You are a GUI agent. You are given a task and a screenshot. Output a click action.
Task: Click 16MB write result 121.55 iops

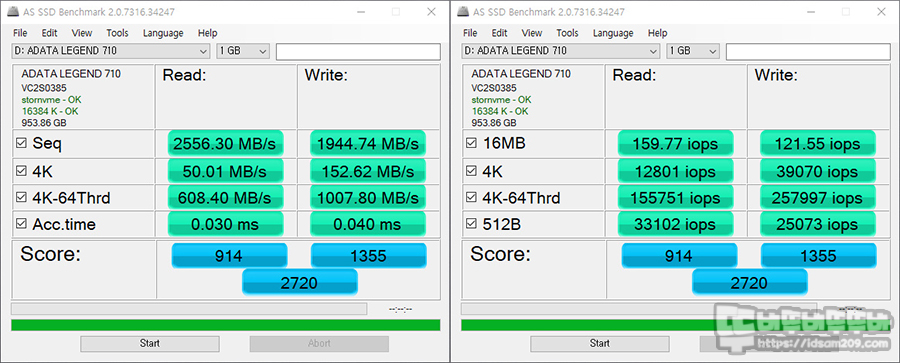[818, 144]
